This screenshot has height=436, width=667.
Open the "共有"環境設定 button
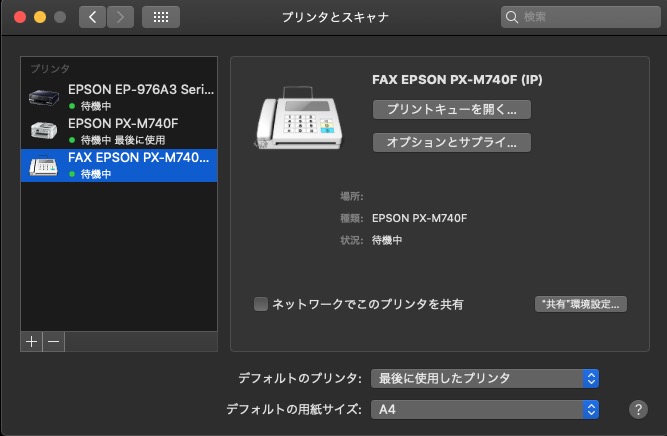point(581,304)
